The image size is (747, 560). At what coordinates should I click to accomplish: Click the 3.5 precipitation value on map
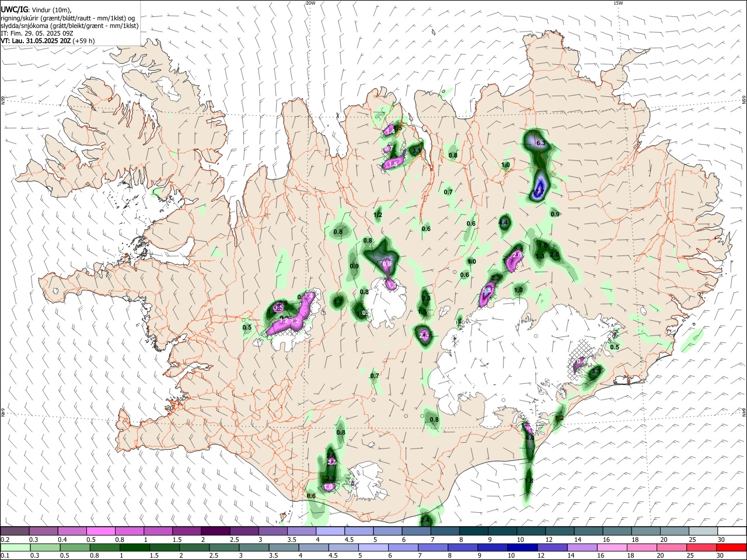tap(278, 307)
